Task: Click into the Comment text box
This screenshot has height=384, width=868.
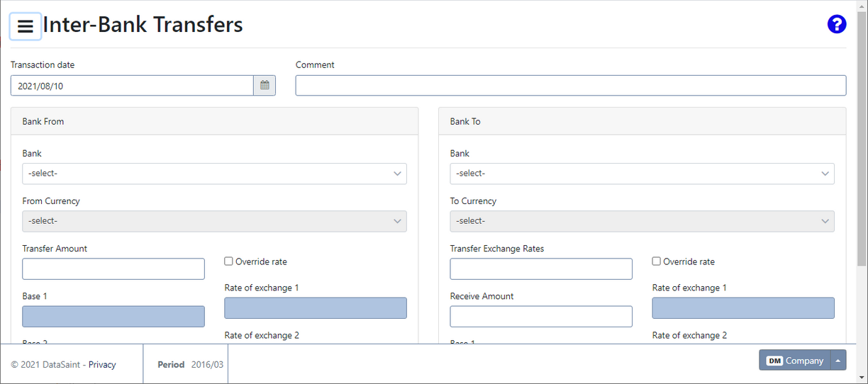Action: pos(571,86)
